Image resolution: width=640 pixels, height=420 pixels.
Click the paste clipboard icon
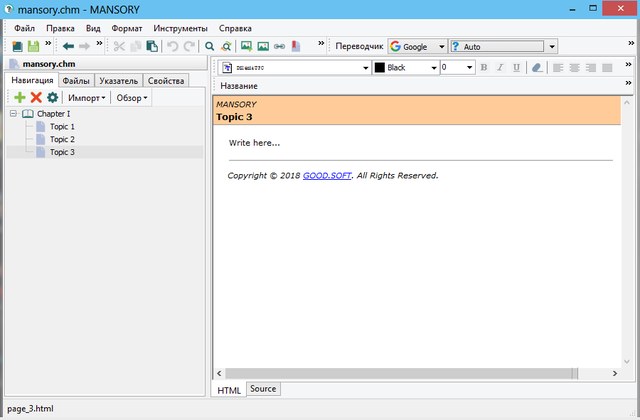tap(152, 46)
